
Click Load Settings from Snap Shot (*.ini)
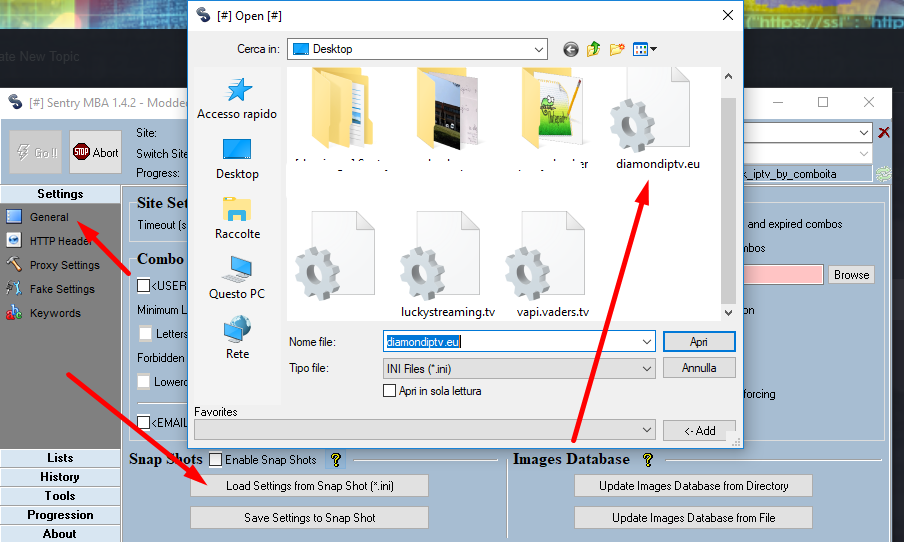pos(310,486)
